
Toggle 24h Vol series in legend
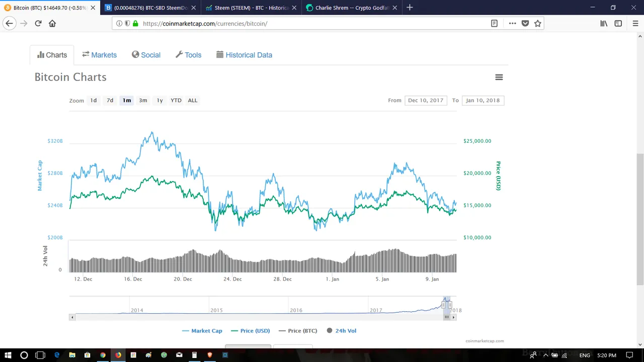(x=342, y=330)
